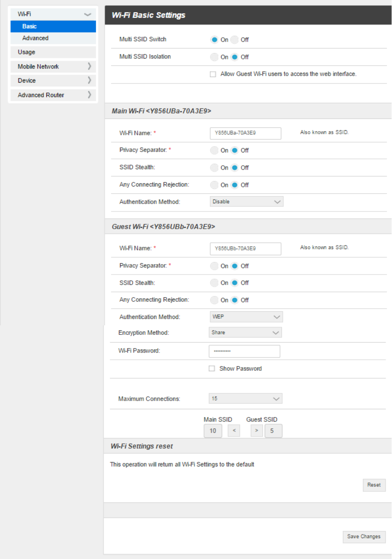Collapse the Wi-Fi sidebar section chevron
The width and height of the screenshot is (392, 559).
click(88, 15)
